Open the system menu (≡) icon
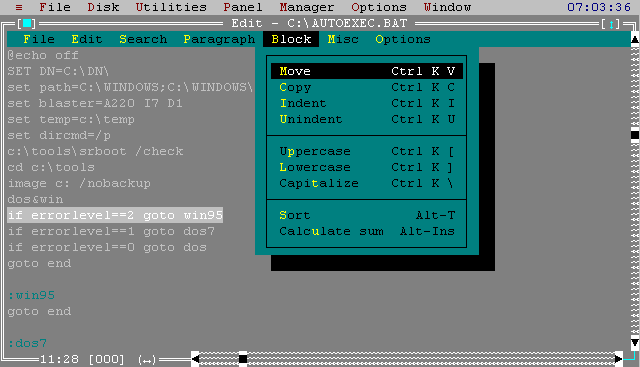This screenshot has width=640, height=367. point(19,7)
